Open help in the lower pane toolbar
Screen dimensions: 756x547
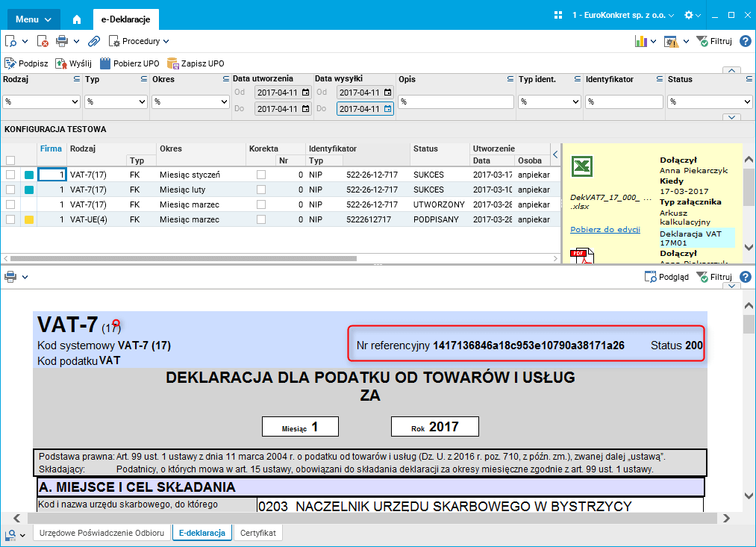[746, 277]
